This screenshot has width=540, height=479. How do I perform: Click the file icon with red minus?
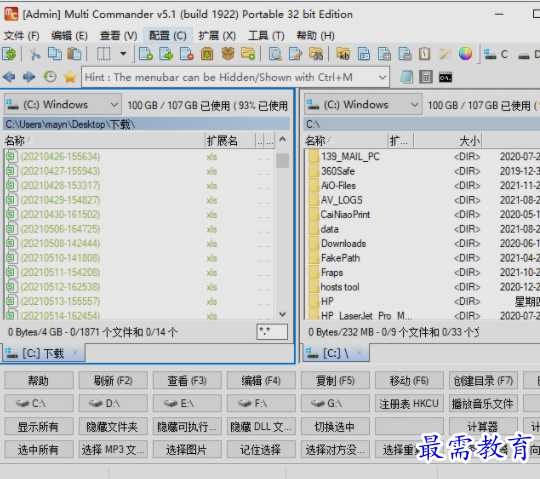(x=187, y=54)
